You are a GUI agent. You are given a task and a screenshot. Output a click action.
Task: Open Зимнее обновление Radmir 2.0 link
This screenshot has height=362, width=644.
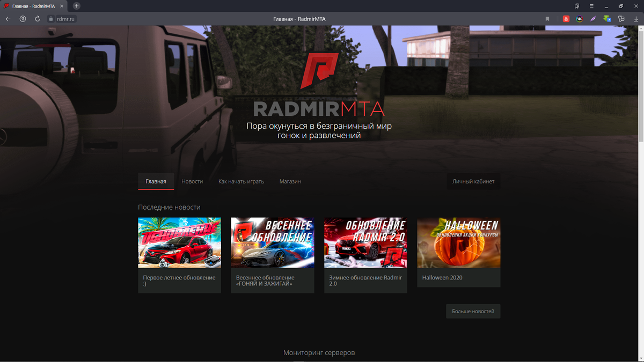point(365,280)
